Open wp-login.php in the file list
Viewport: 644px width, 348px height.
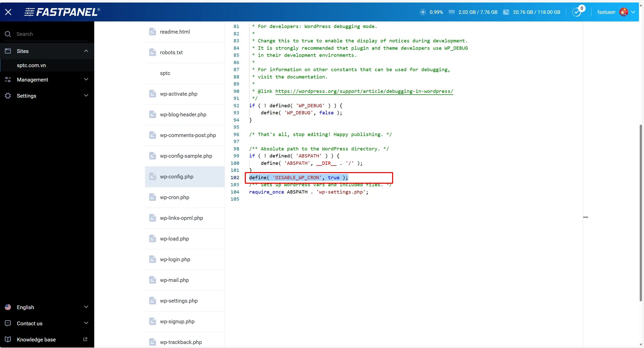[x=175, y=259]
